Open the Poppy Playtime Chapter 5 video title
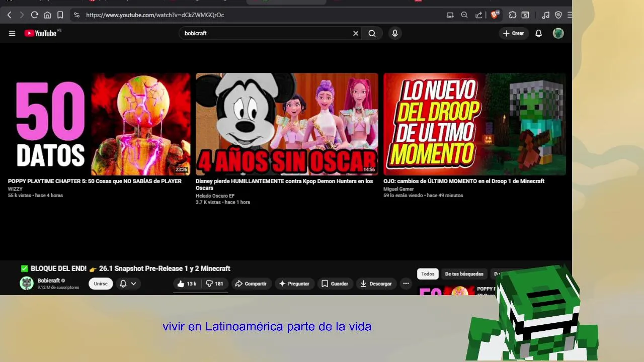Viewport: 644px width, 362px height. (x=95, y=181)
